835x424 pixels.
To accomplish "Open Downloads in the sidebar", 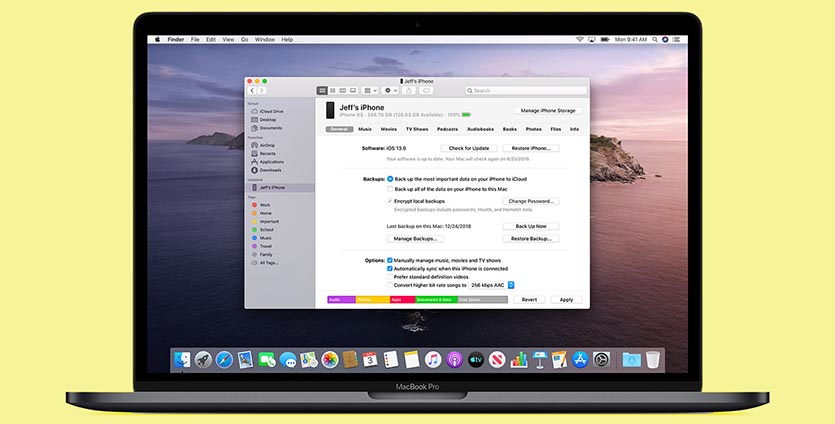I will 267,170.
